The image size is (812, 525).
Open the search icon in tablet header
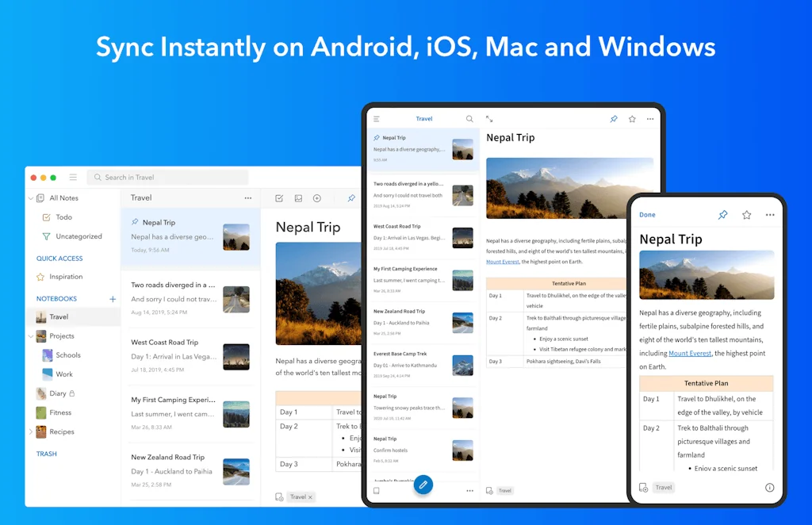tap(469, 119)
